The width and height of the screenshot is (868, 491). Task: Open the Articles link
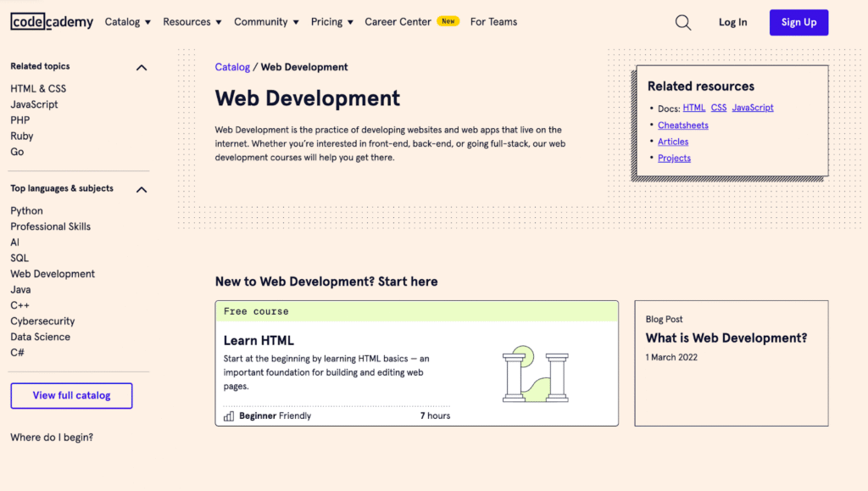673,142
